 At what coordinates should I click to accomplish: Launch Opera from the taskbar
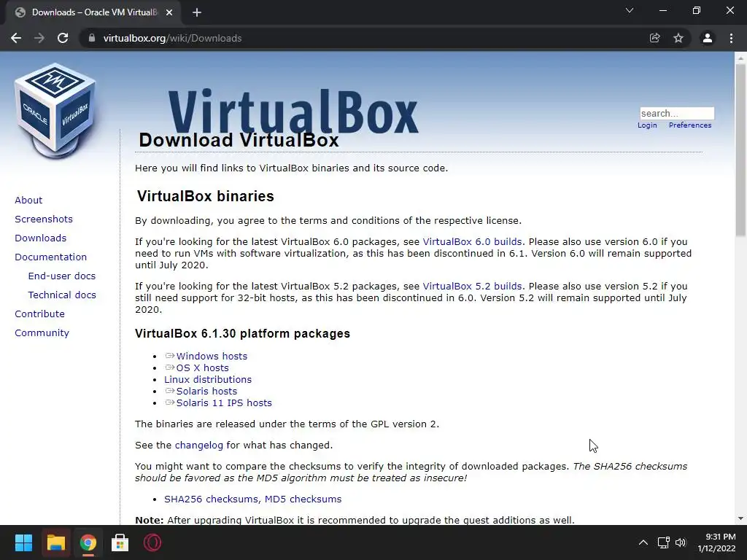[x=152, y=542]
